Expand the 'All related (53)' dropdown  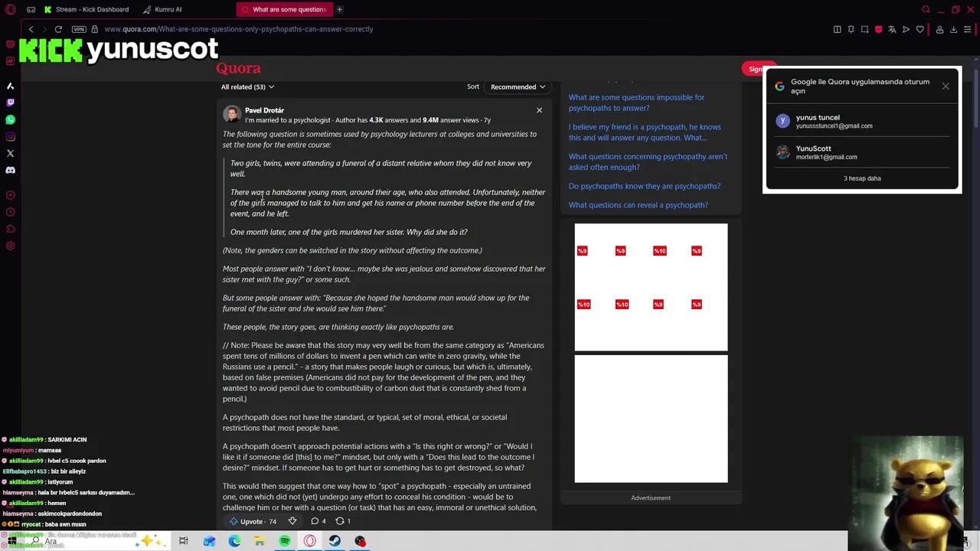click(247, 86)
